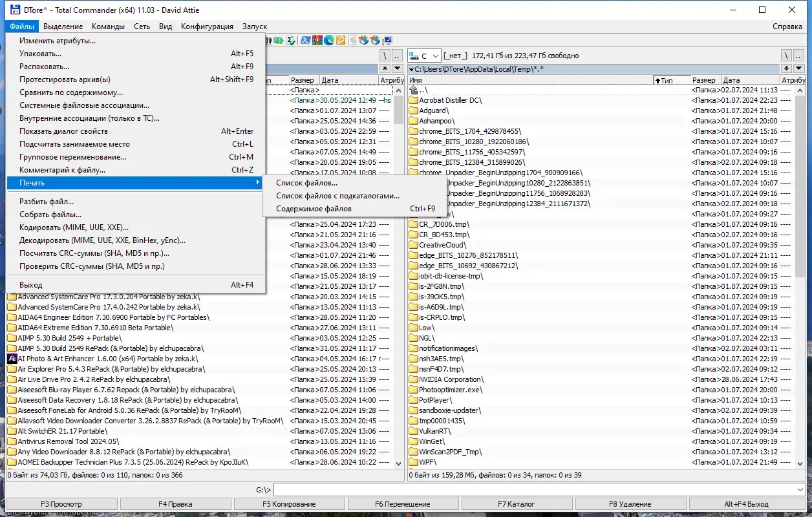Click F7 Каталог button

tap(517, 504)
